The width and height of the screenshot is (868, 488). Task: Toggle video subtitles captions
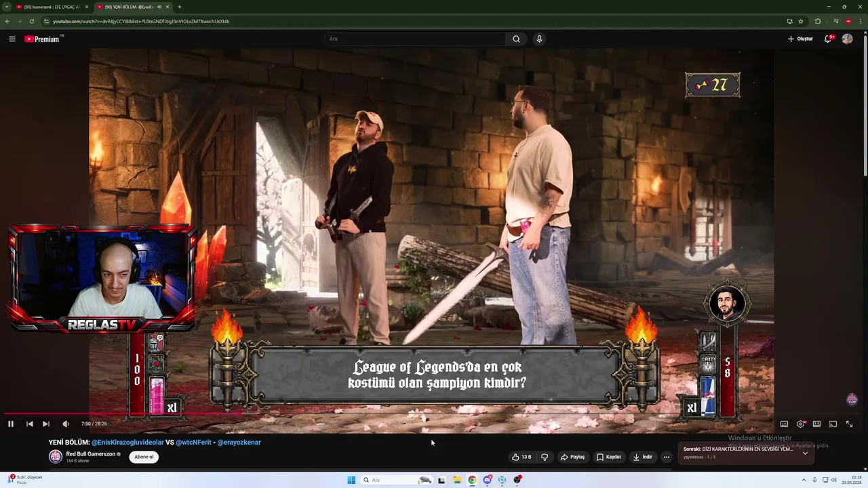point(784,424)
